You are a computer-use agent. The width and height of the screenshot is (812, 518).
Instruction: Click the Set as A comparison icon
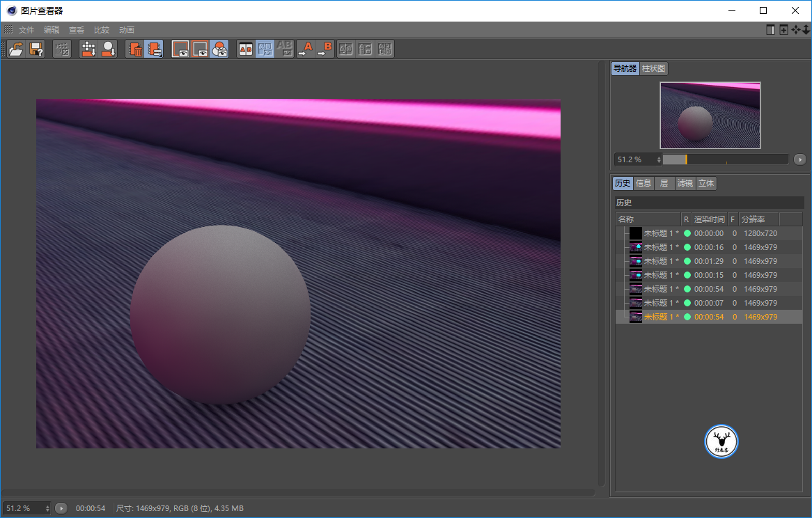[305, 49]
